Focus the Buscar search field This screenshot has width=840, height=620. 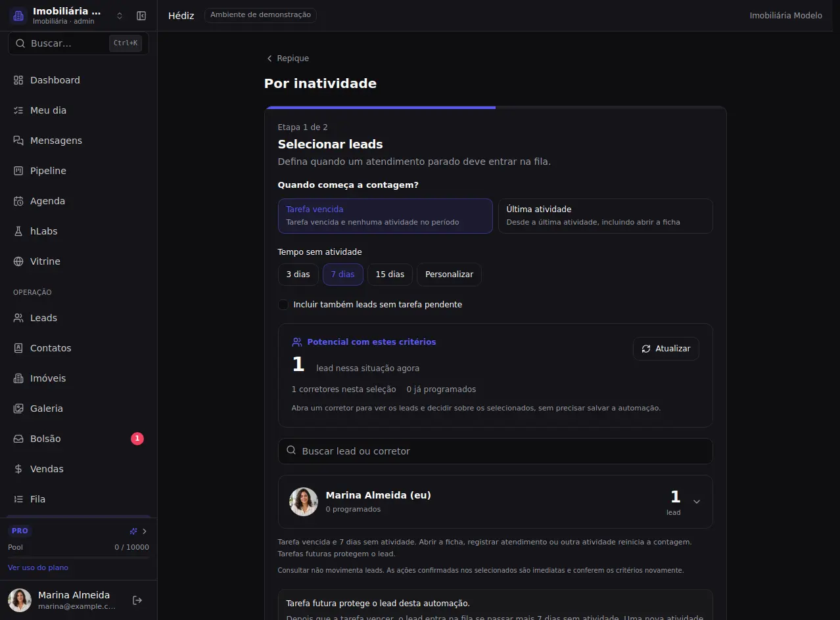(78, 43)
